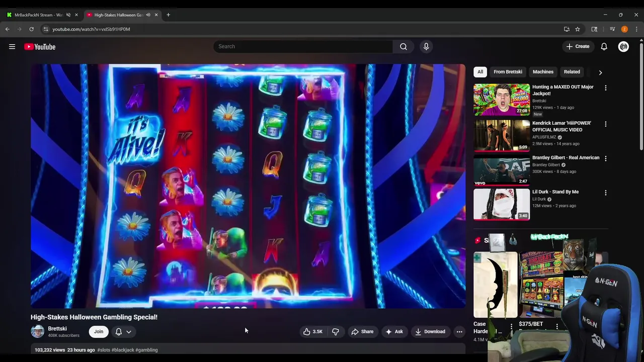The image size is (644, 362).
Task: Open the orange Z Chrome profile
Action: [x=624, y=29]
